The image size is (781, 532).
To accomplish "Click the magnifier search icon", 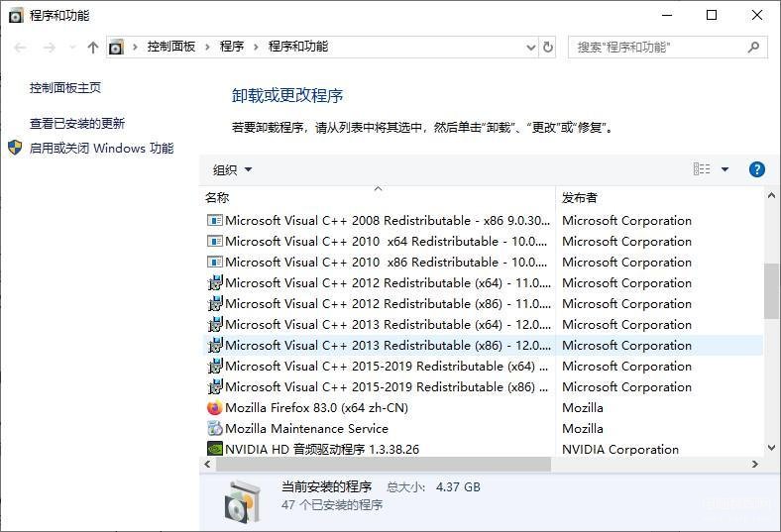I will click(753, 48).
